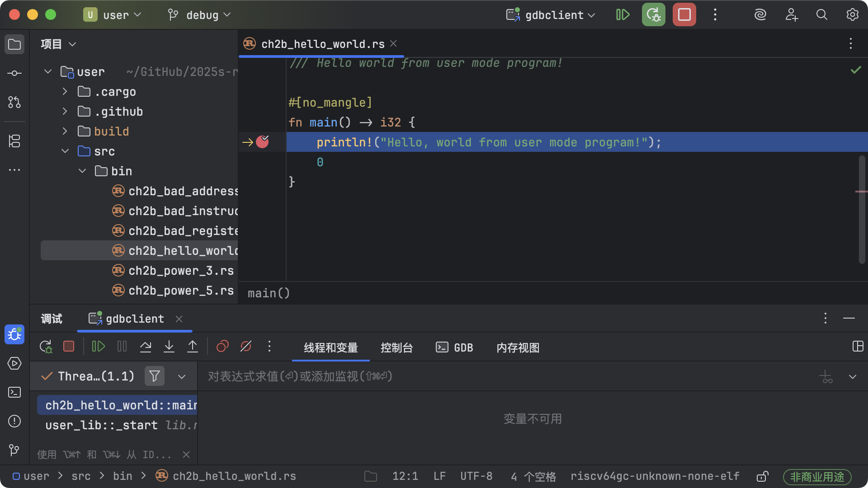Click the red Stop button in title bar

click(x=684, y=15)
